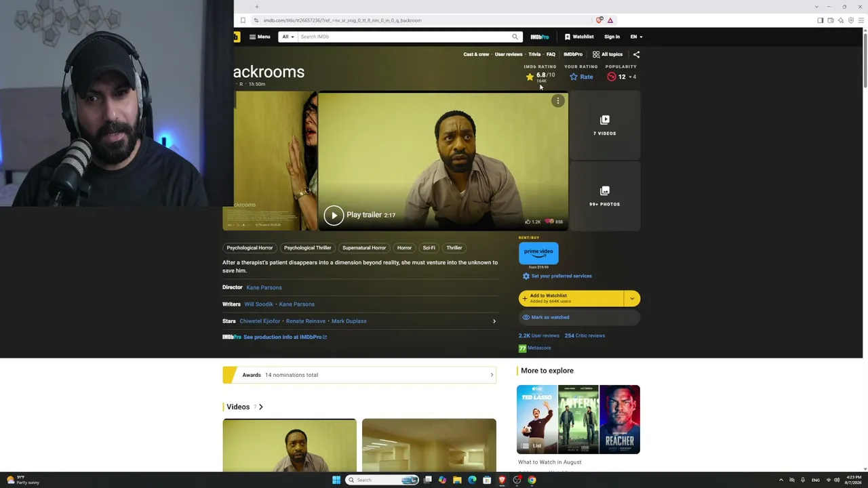Viewport: 868px width, 488px height.
Task: Open the IMDb main Menu
Action: pyautogui.click(x=260, y=37)
